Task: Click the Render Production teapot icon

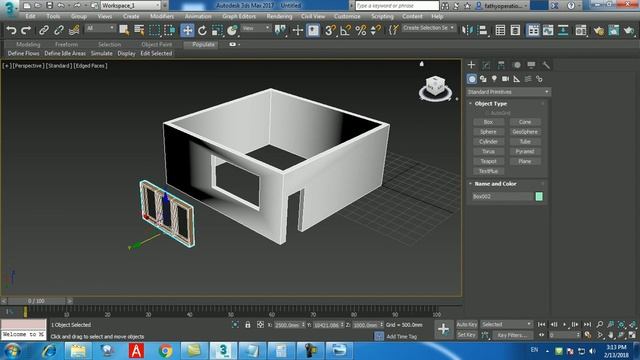Action: pyautogui.click(x=629, y=30)
